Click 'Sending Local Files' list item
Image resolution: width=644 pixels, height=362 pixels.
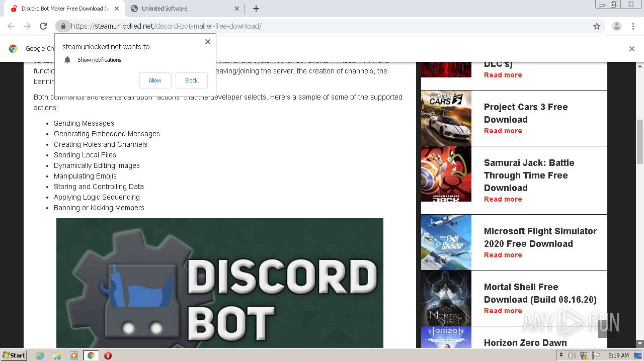point(85,155)
